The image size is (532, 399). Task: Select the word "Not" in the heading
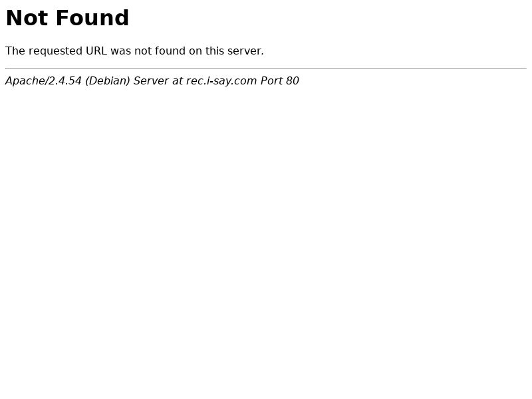(27, 18)
